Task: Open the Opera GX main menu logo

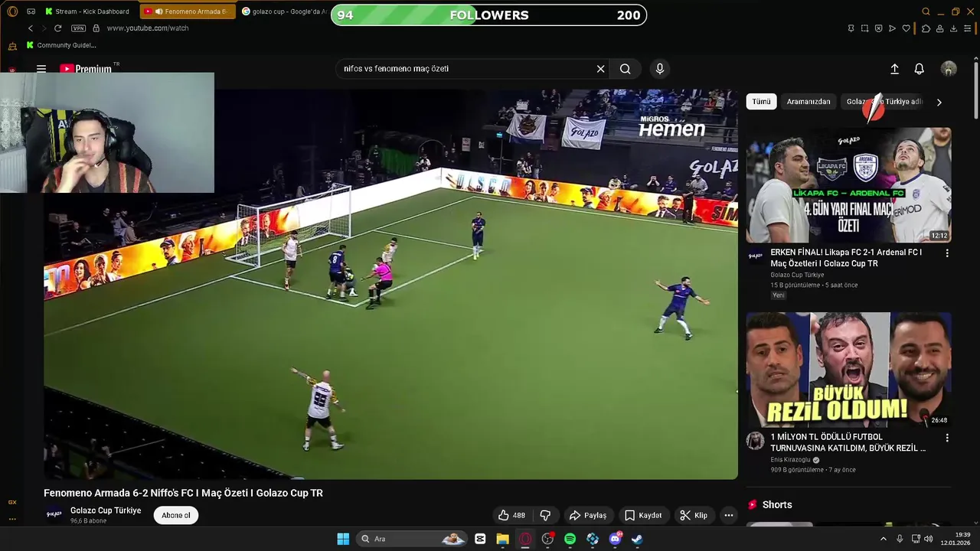Action: point(12,11)
